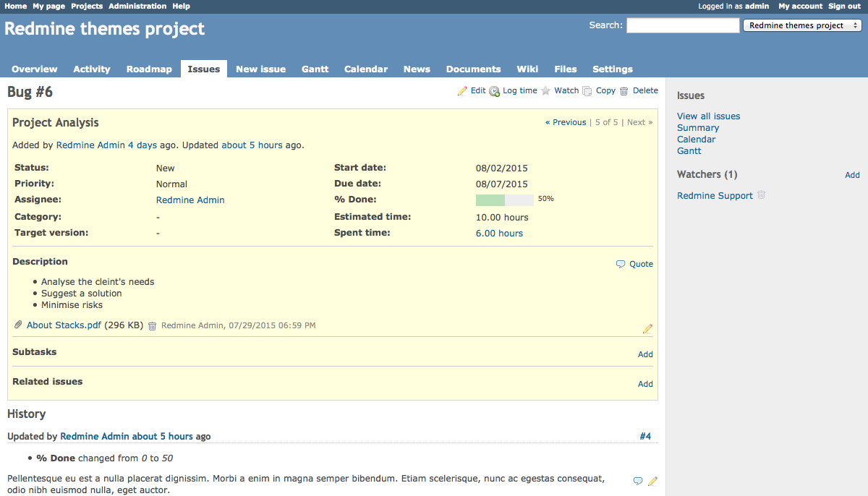Screen dimensions: 868x496
Task: Open the history note #4 link
Action: [645, 437]
